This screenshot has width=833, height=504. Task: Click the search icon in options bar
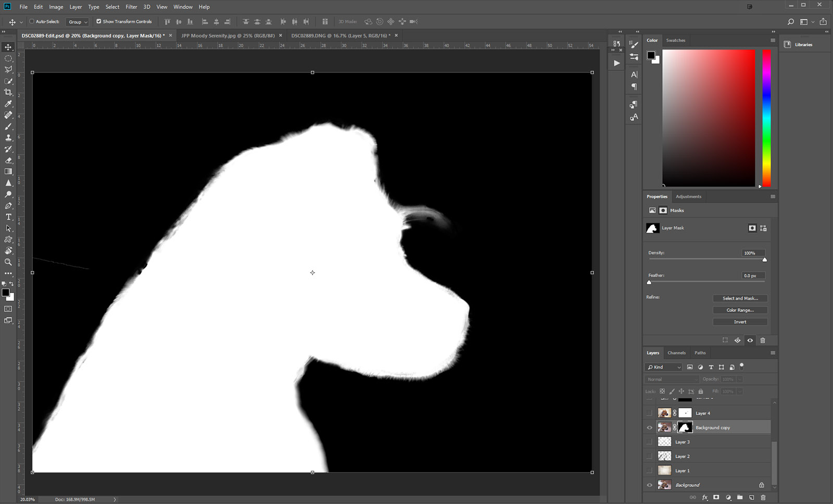coord(790,22)
